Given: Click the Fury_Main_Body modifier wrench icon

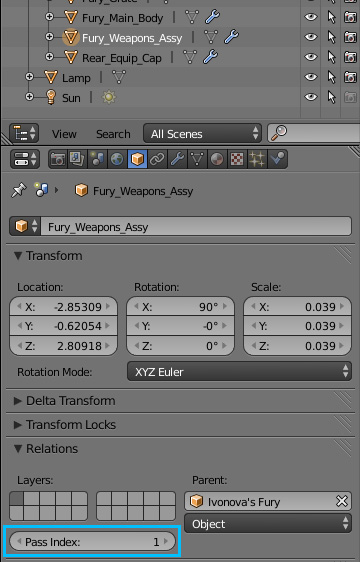Looking at the screenshot, I should (x=212, y=16).
